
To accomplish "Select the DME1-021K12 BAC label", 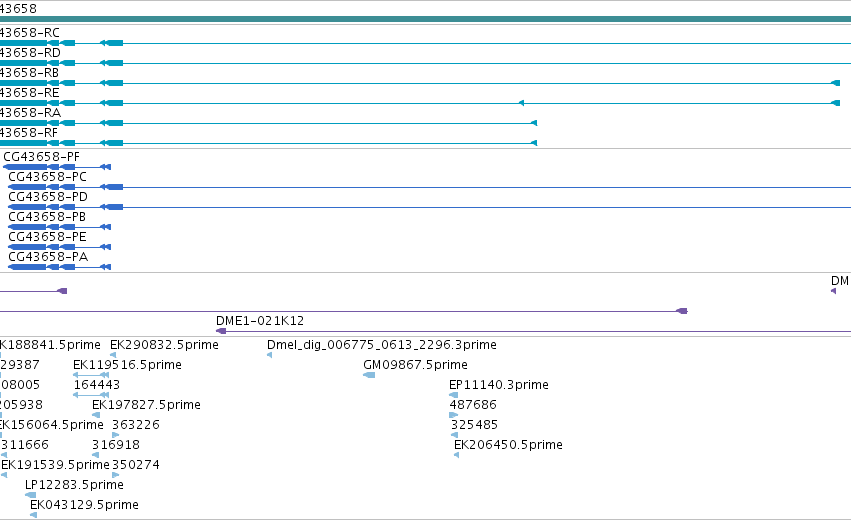I will coord(260,321).
